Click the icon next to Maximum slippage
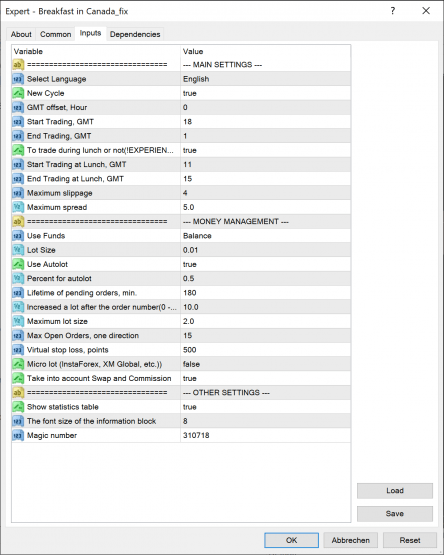The height and width of the screenshot is (555, 444). [x=18, y=193]
